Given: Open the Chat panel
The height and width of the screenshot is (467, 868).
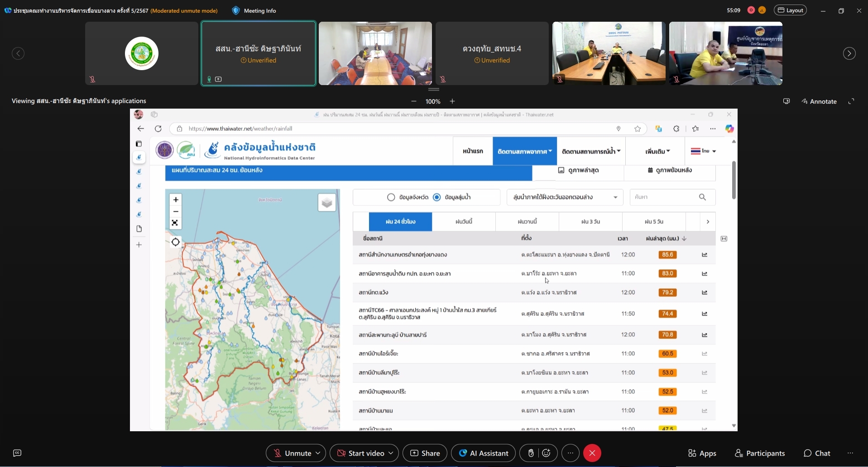Looking at the screenshot, I should point(817,453).
